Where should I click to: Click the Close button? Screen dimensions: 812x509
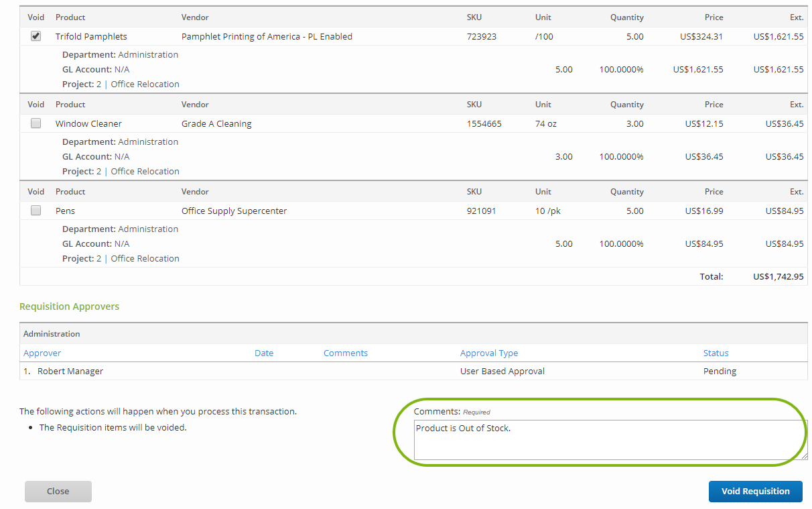pos(58,491)
